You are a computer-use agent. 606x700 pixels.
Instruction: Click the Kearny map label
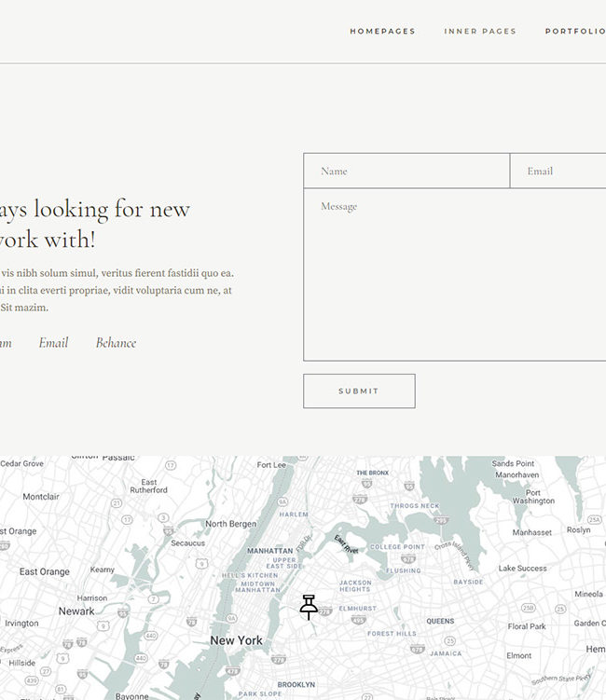(103, 570)
